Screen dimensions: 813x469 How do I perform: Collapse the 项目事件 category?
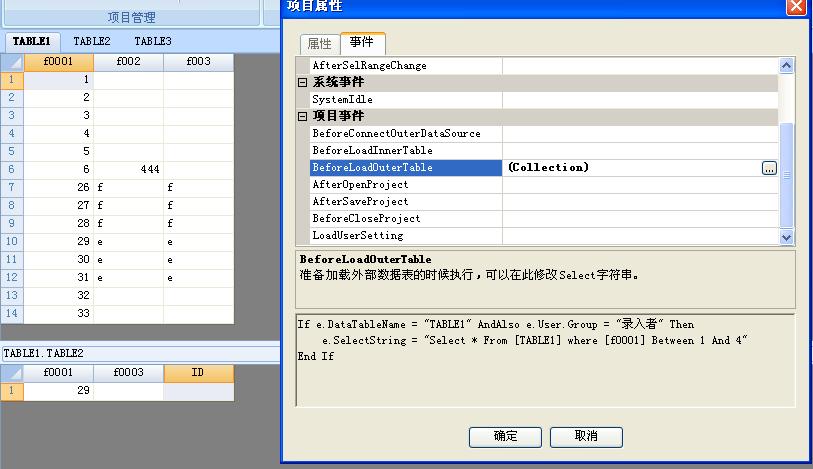[x=303, y=117]
